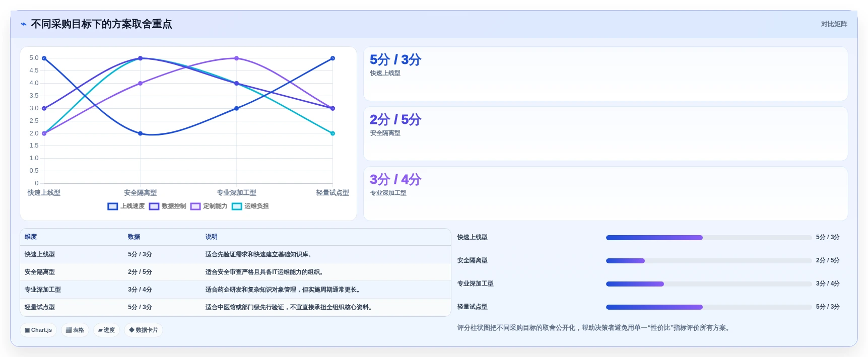868x357 pixels.
Task: Select the 5.0 data point at 专业深加工型
Action: (x=237, y=58)
